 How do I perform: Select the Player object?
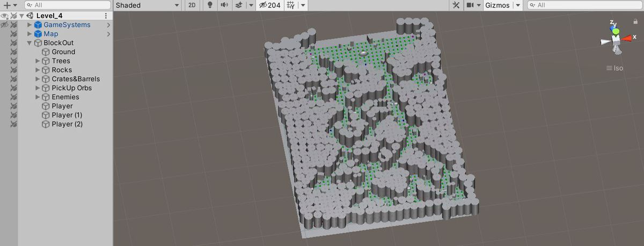(62, 106)
